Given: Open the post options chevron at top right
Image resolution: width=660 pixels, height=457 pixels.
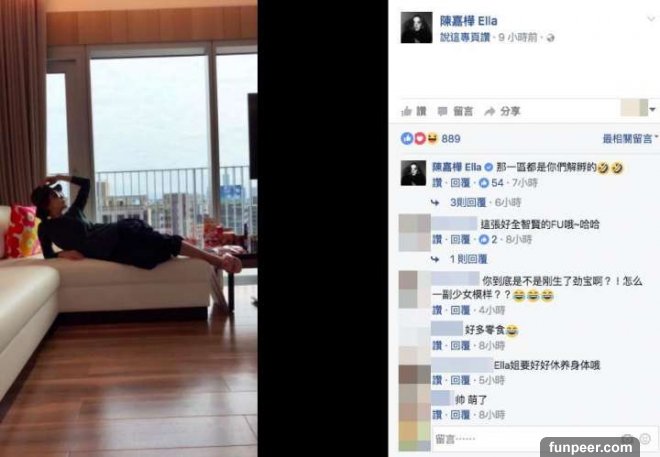Looking at the screenshot, I should point(651,19).
